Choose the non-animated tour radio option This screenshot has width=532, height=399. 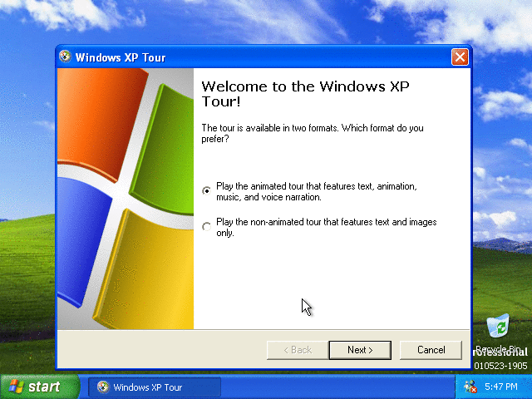click(x=206, y=226)
